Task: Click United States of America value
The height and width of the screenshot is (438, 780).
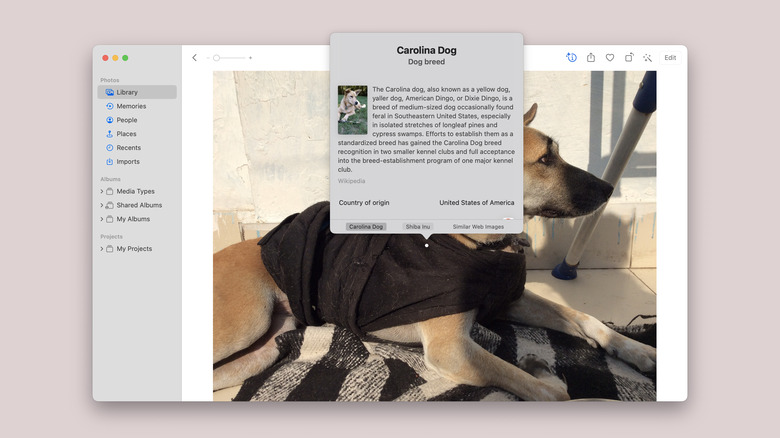Action: coord(477,203)
